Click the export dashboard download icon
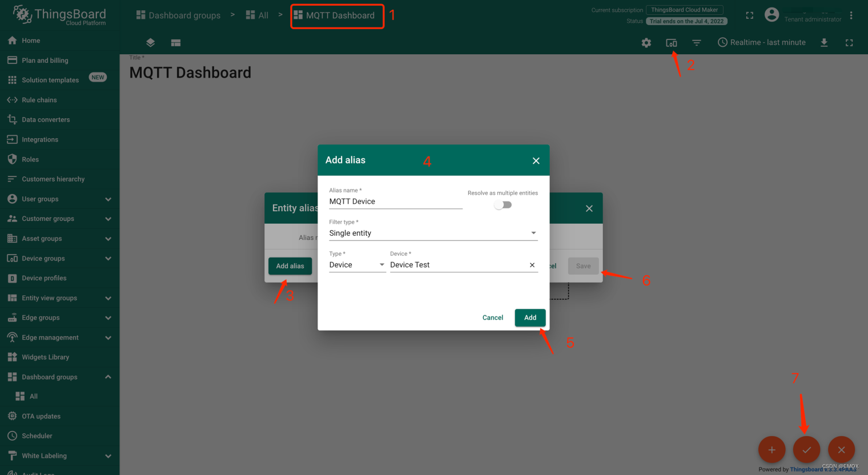The height and width of the screenshot is (475, 868). pos(824,43)
